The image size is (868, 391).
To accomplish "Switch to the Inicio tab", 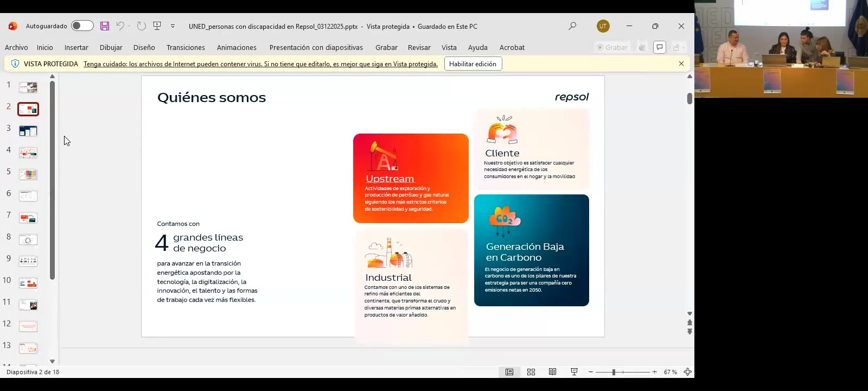I will pos(45,48).
